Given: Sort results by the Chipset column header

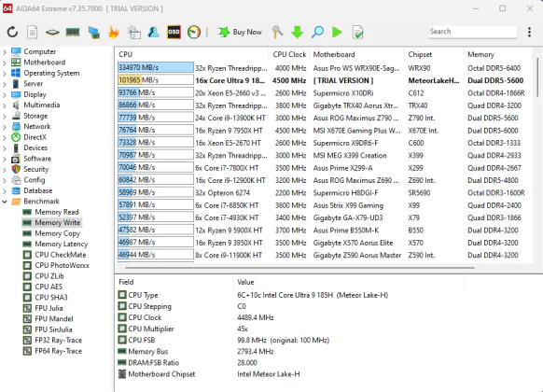Looking at the screenshot, I should (434, 54).
